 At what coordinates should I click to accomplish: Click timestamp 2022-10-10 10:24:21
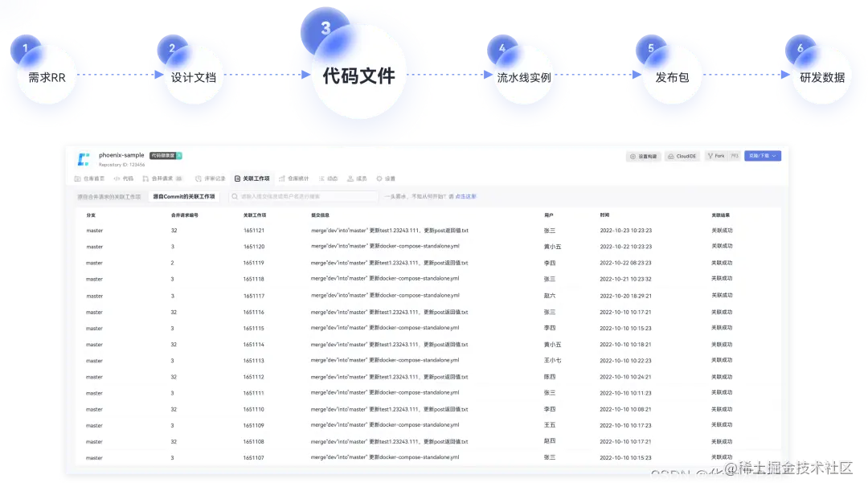coord(625,377)
